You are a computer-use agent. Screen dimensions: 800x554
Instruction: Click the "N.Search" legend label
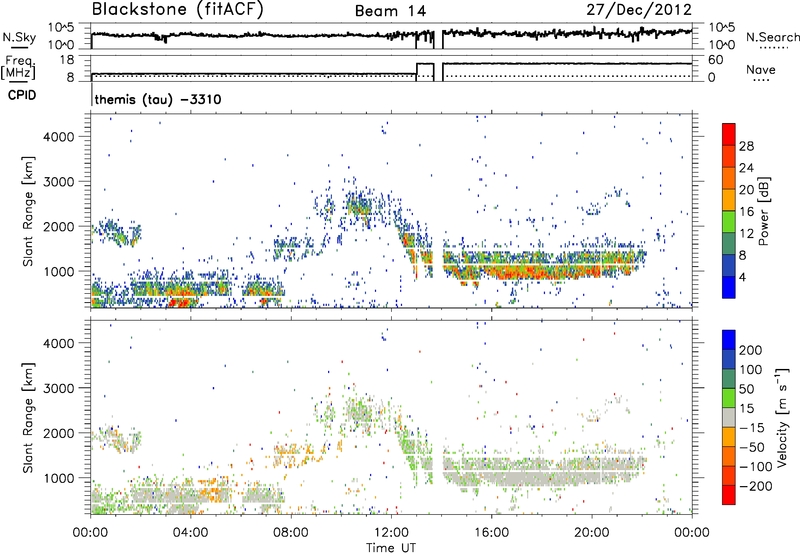(772, 37)
